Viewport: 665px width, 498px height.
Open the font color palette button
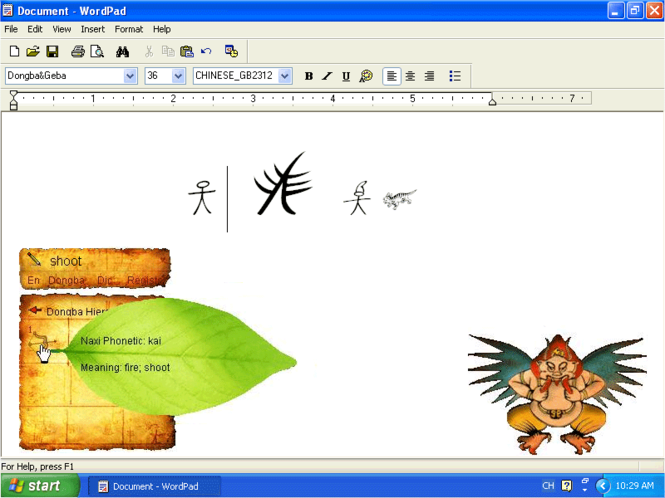(x=366, y=76)
